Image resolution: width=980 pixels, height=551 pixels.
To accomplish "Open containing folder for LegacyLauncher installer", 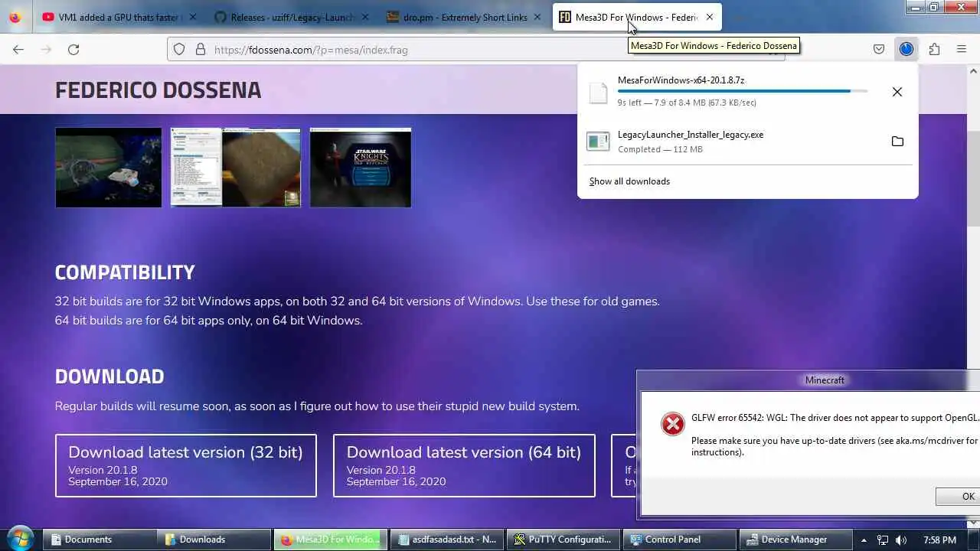I will [x=897, y=142].
